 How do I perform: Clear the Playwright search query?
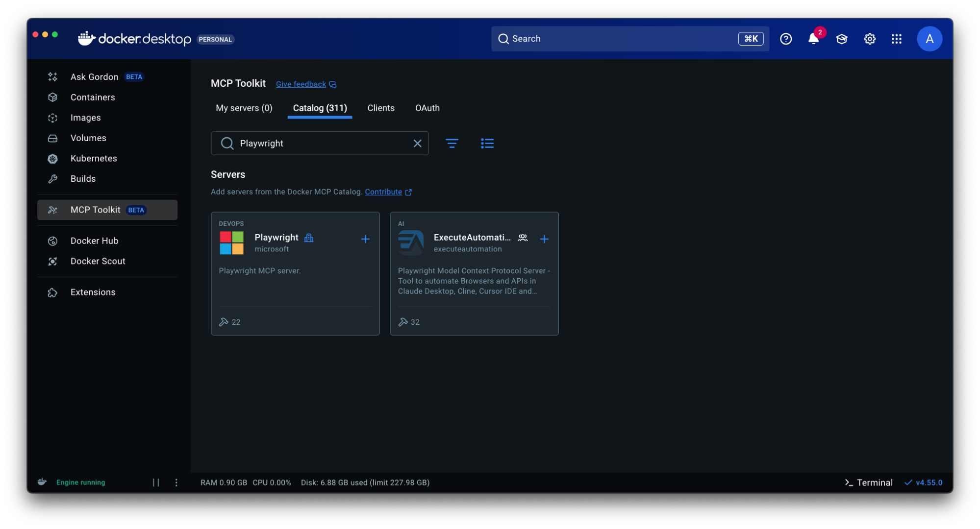point(417,143)
